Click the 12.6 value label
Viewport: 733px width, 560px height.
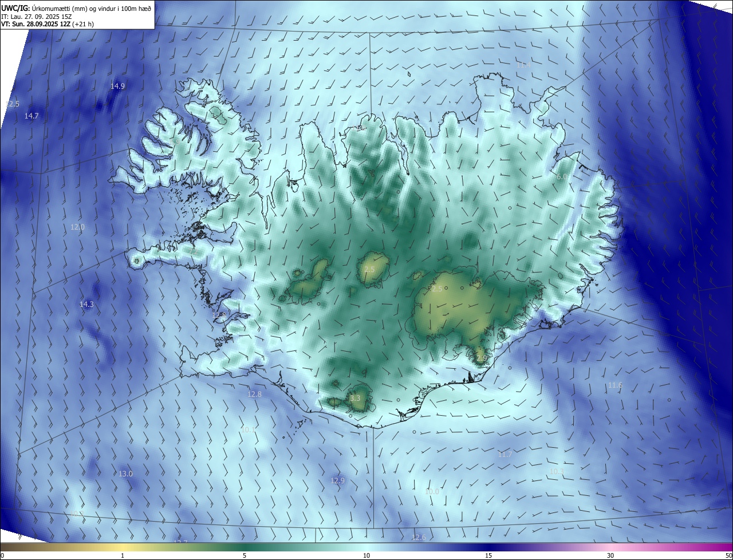click(419, 537)
